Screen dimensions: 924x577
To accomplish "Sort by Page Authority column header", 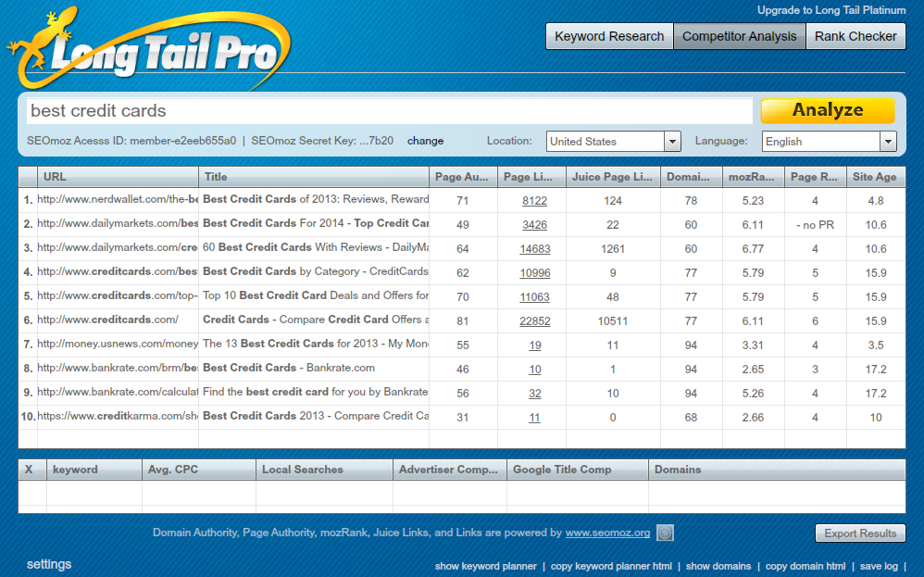I will click(x=463, y=177).
